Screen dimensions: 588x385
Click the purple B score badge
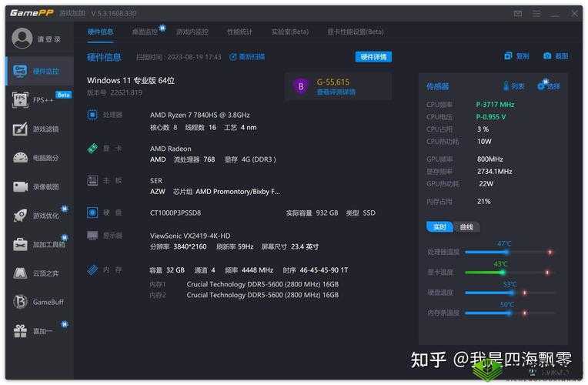(x=301, y=87)
